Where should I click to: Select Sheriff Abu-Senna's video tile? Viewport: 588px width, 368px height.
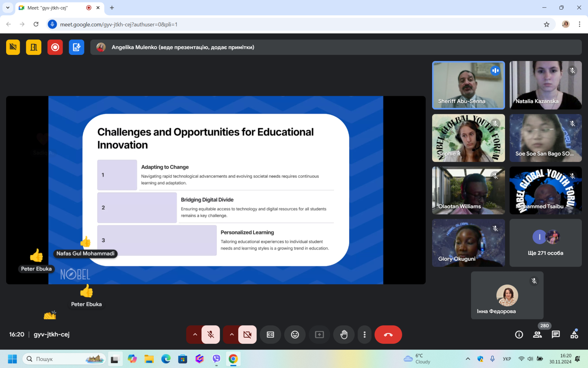[468, 85]
